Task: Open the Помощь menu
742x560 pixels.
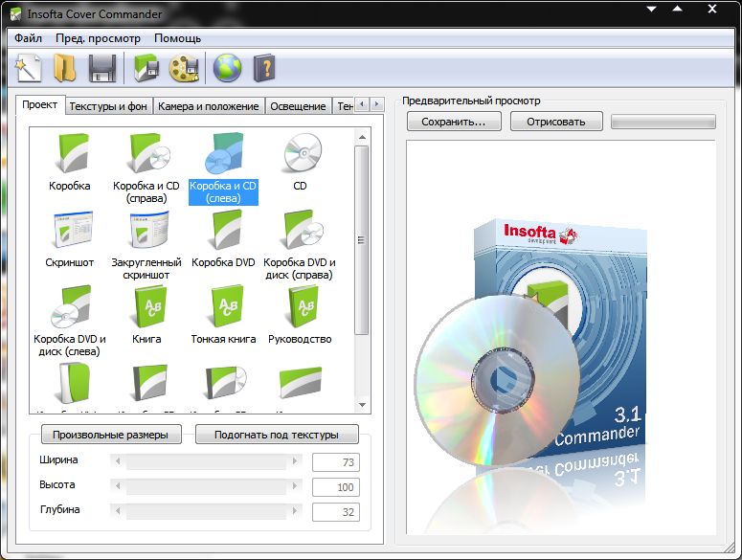Action: (177, 38)
